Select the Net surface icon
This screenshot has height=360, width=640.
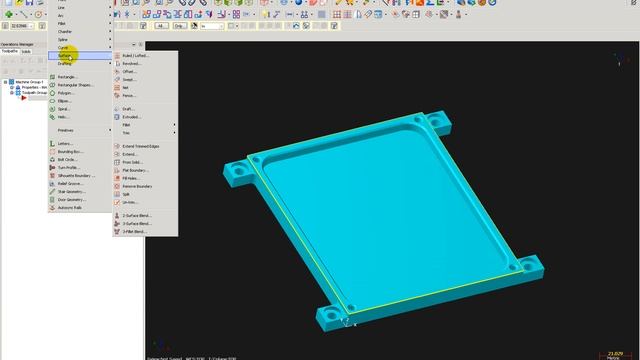click(117, 88)
